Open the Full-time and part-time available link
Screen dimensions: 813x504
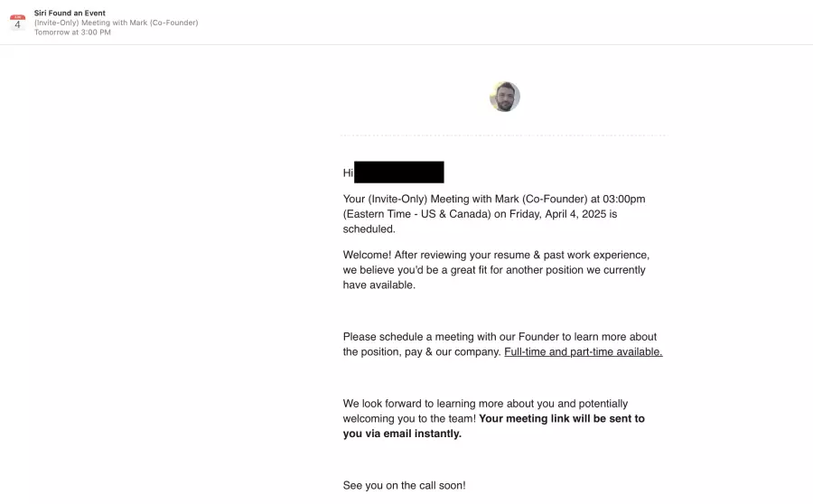tap(584, 351)
